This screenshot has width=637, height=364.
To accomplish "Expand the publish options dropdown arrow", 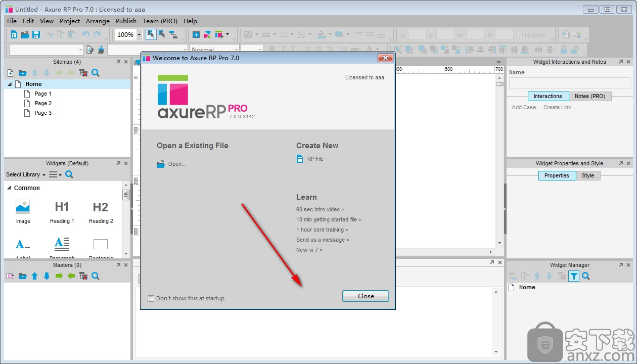I will coord(227,34).
